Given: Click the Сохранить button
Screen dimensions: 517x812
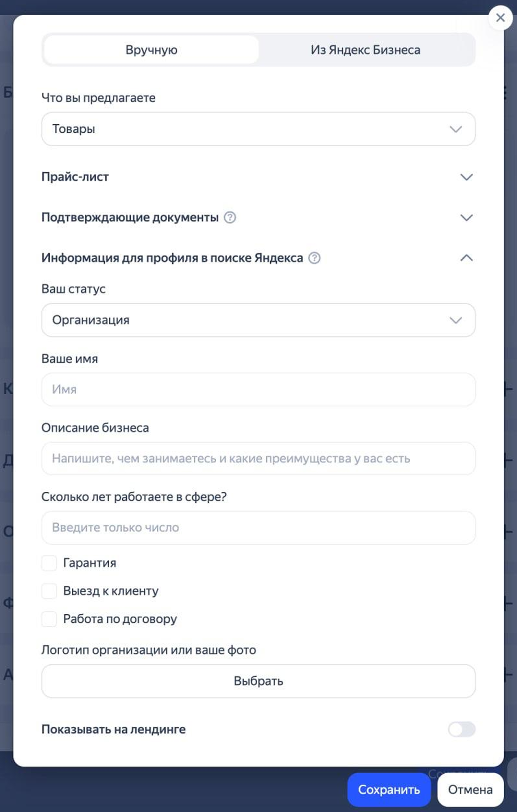Looking at the screenshot, I should click(x=389, y=789).
